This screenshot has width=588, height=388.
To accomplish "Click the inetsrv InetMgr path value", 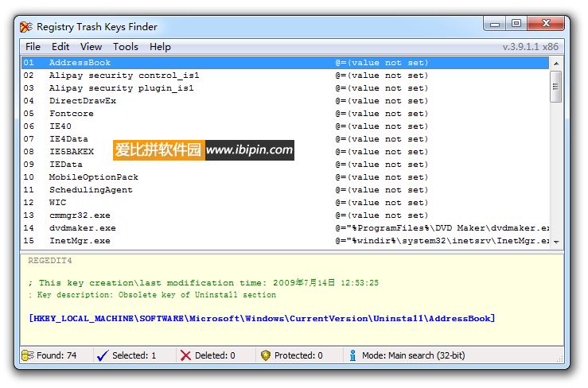I will (442, 241).
